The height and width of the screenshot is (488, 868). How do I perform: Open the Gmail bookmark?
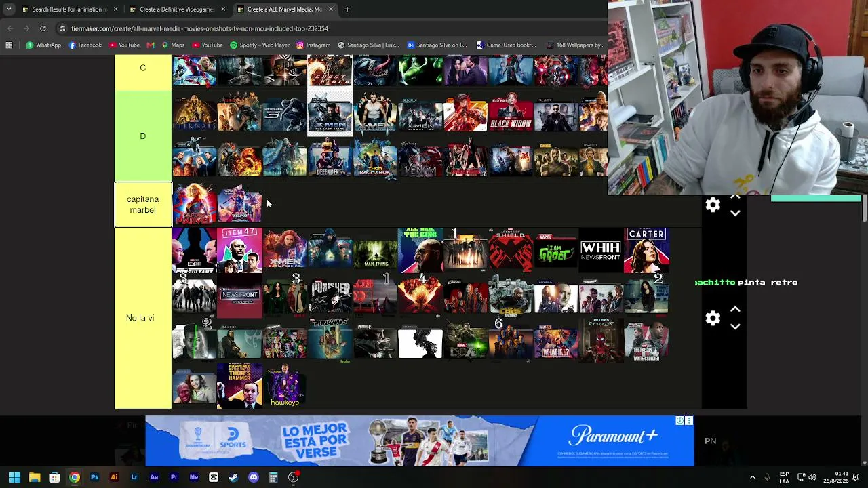tap(151, 45)
